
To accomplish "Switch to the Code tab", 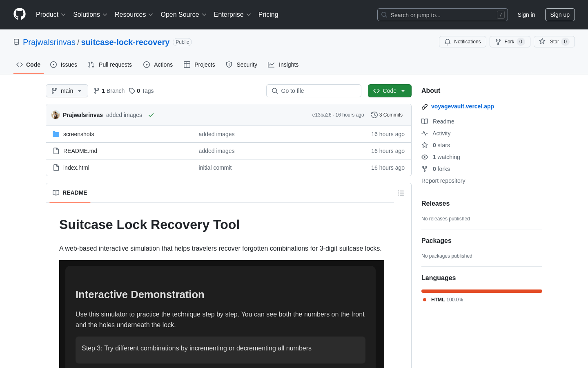I will pyautogui.click(x=29, y=65).
